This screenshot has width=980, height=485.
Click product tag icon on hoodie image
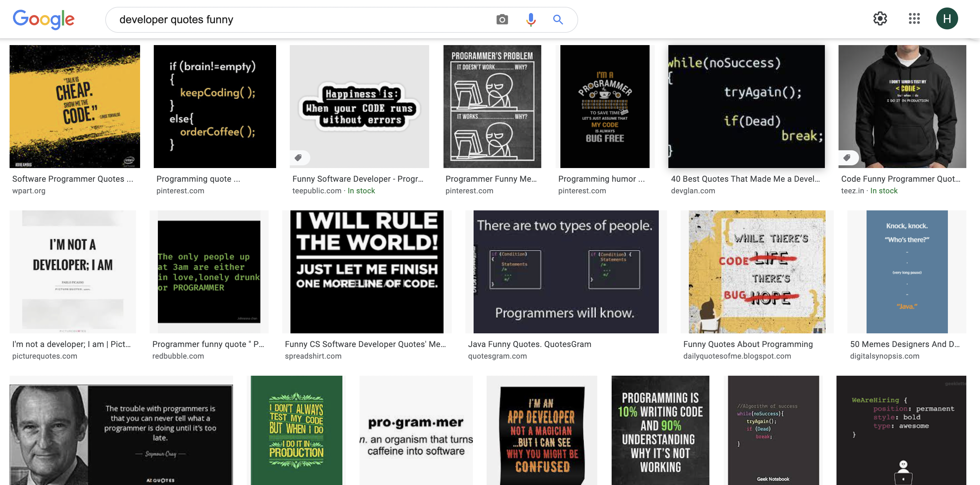pyautogui.click(x=847, y=157)
